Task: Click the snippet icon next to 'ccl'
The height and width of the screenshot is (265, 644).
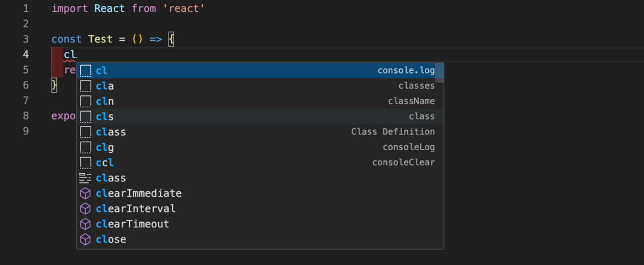Action: click(85, 163)
